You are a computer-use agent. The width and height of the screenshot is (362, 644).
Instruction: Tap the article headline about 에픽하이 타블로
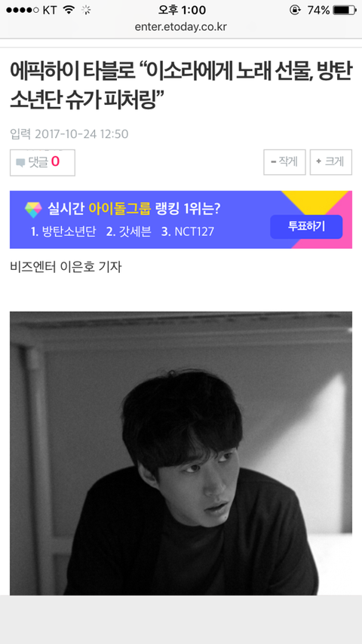tap(181, 86)
